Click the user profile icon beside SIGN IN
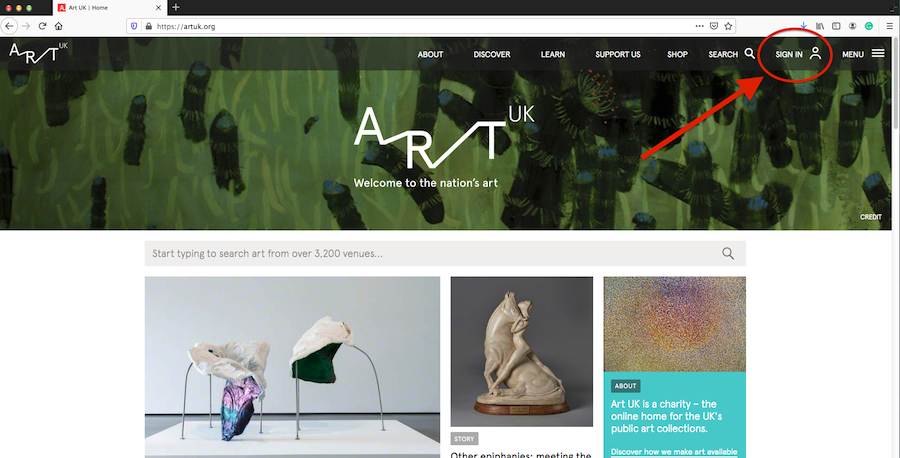This screenshot has width=900, height=458. click(816, 53)
